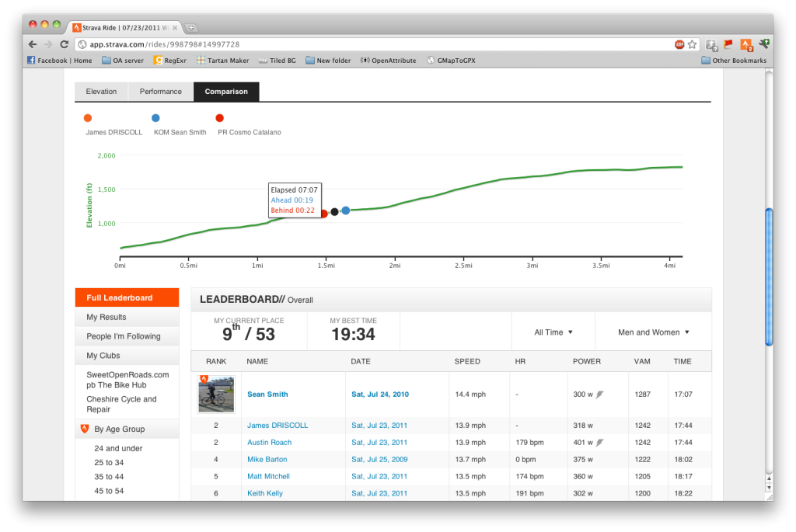Open the Chrome wrench settings menu

[x=763, y=44]
